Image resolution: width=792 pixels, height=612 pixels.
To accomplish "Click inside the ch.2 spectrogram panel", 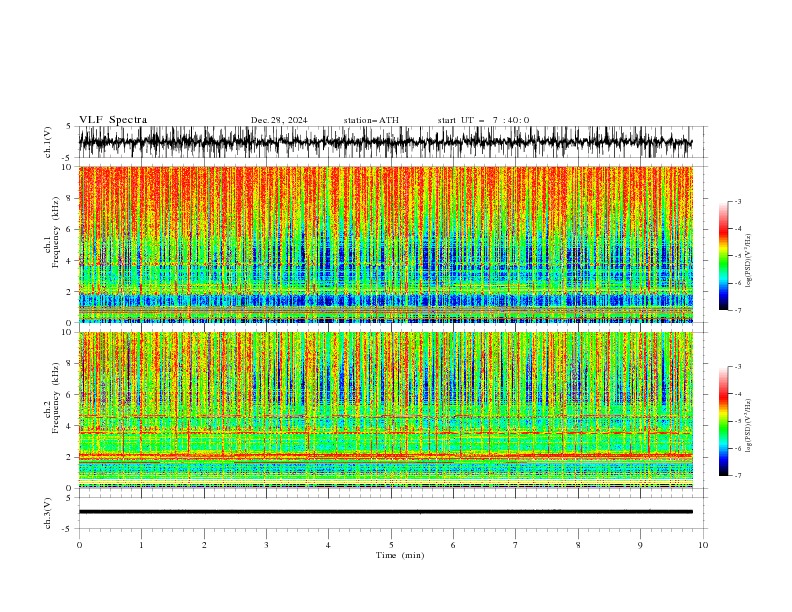I will tap(385, 410).
